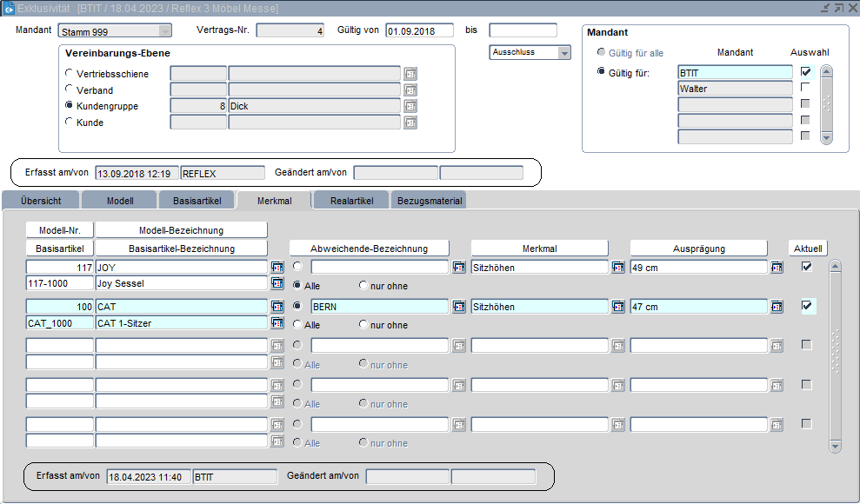Click the Gültig von date field

coord(419,30)
